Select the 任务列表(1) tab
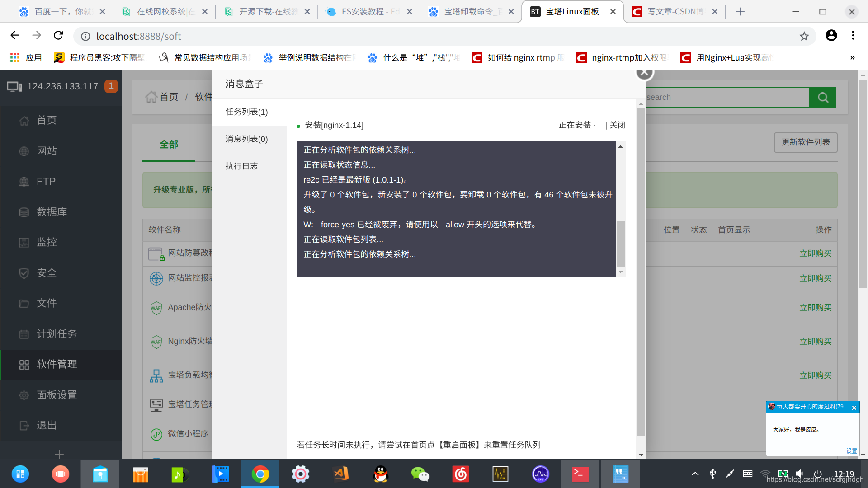 (x=249, y=112)
